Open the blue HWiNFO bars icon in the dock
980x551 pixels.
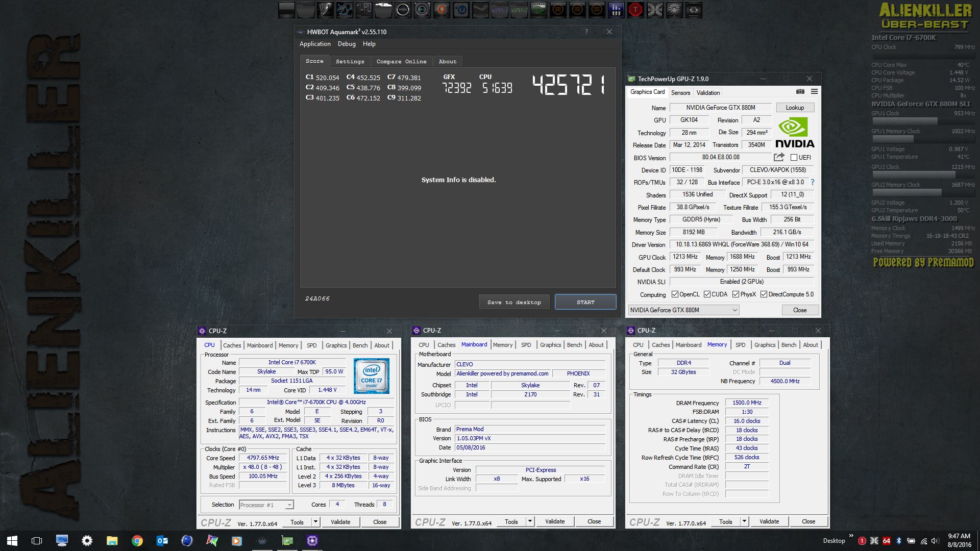pos(616,10)
